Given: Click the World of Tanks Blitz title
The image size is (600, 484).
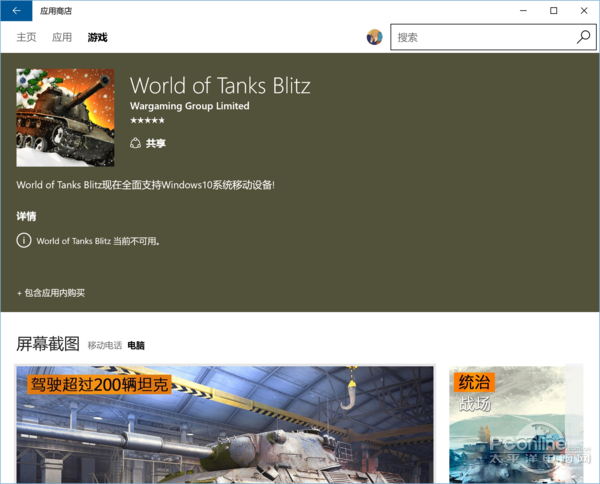Looking at the screenshot, I should (220, 85).
